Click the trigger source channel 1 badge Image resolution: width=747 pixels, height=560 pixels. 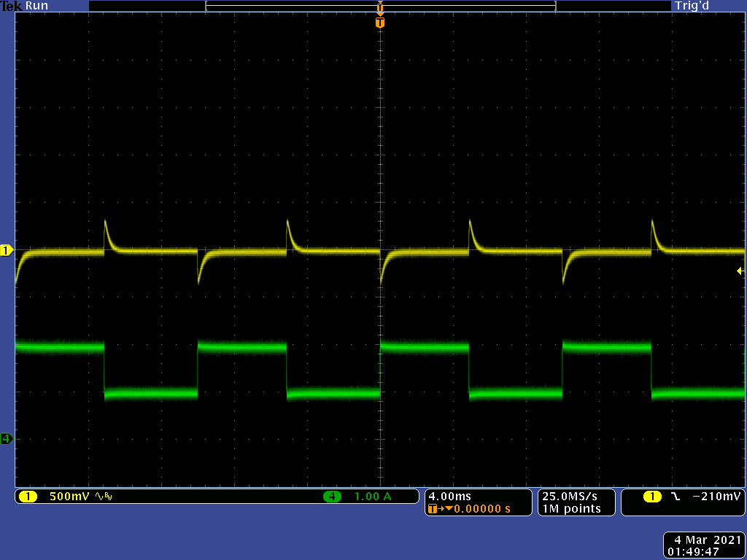[652, 497]
